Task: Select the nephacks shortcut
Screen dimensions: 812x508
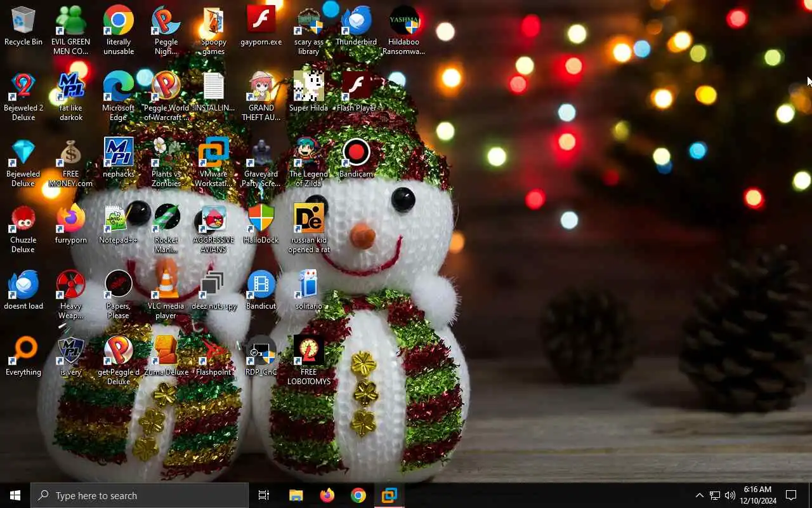Action: [x=119, y=159]
